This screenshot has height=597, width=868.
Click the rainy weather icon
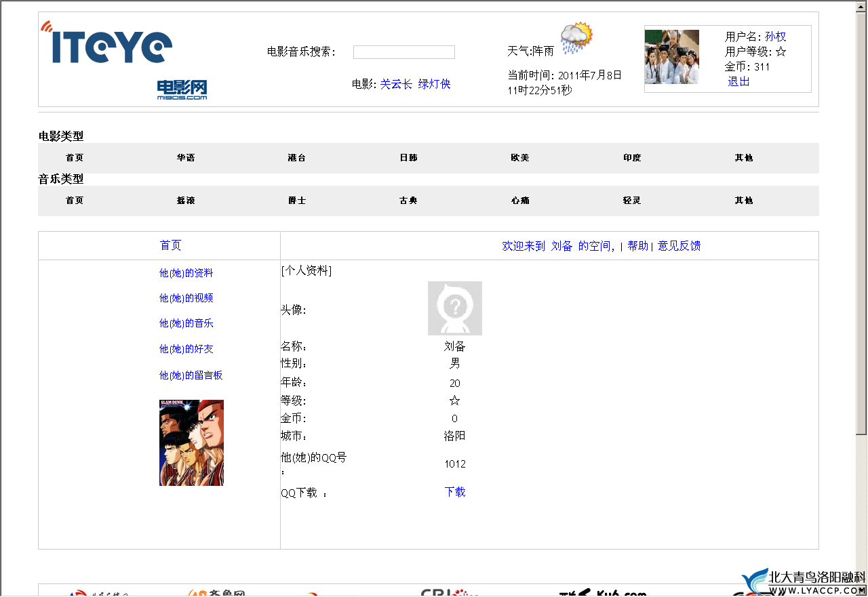pyautogui.click(x=576, y=38)
